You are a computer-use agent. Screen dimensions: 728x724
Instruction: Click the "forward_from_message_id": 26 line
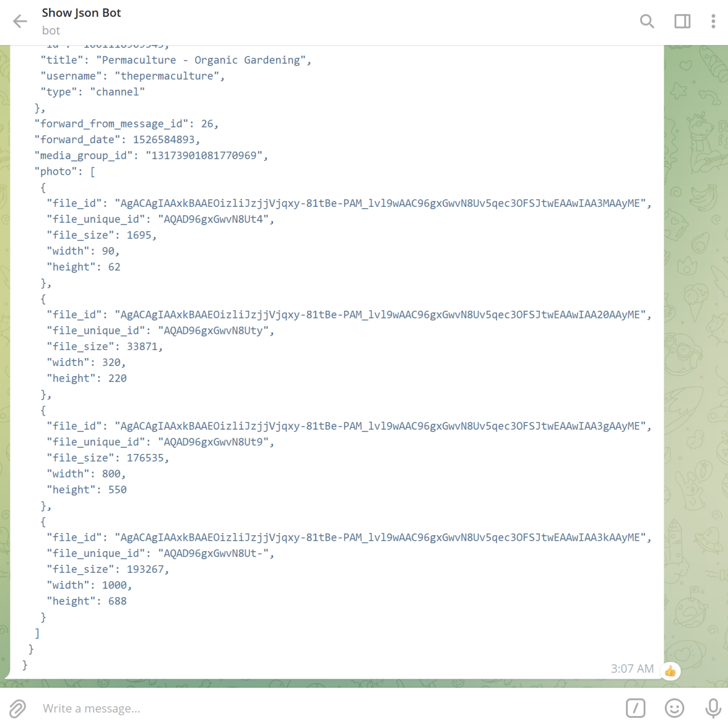126,124
